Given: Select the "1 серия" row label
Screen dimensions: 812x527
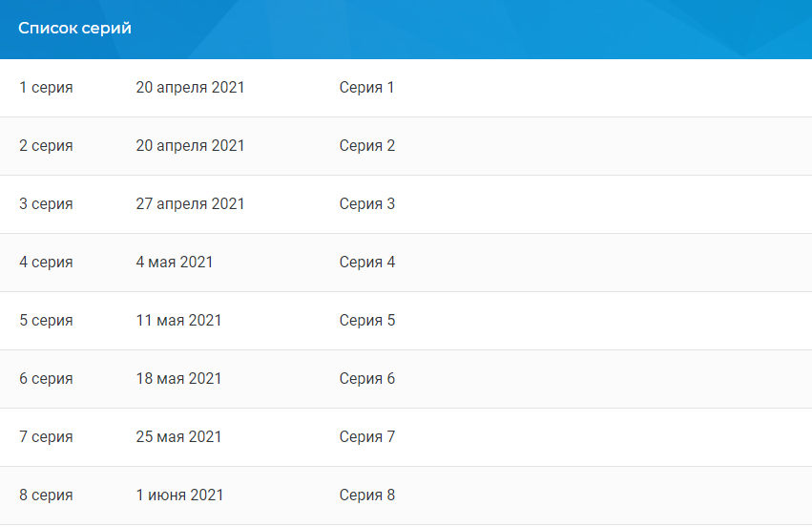Looking at the screenshot, I should coord(46,88).
